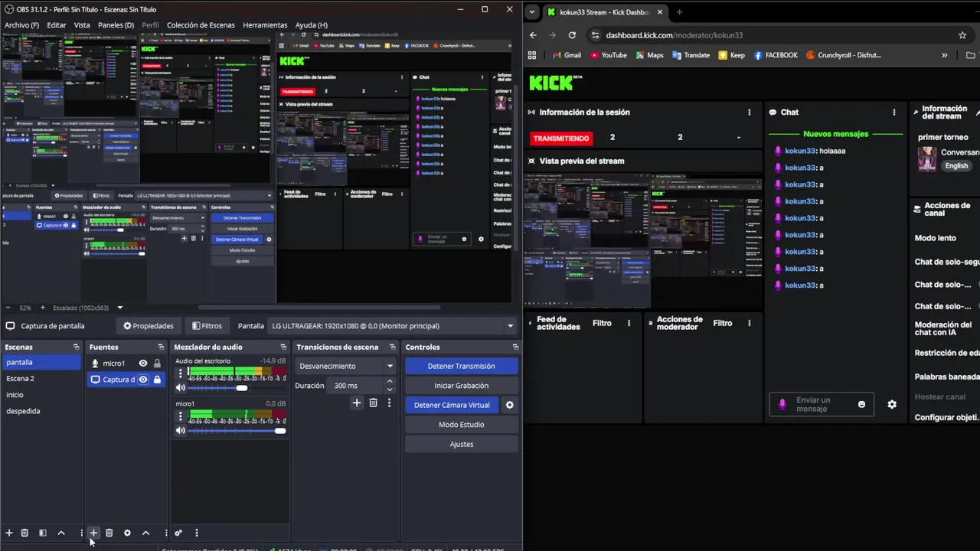The height and width of the screenshot is (551, 980).
Task: Click Kick logo in dashboard header
Action: tap(555, 83)
